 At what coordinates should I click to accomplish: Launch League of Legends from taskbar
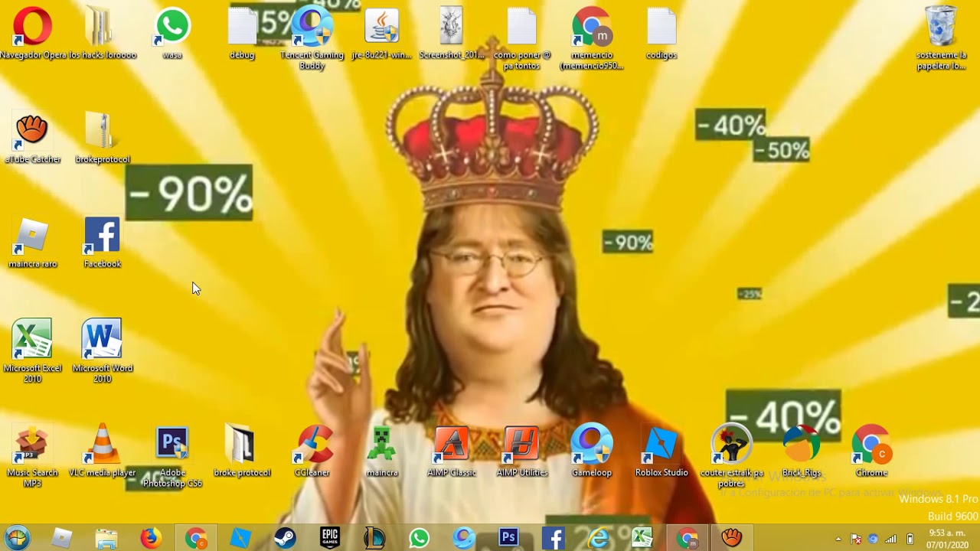374,539
